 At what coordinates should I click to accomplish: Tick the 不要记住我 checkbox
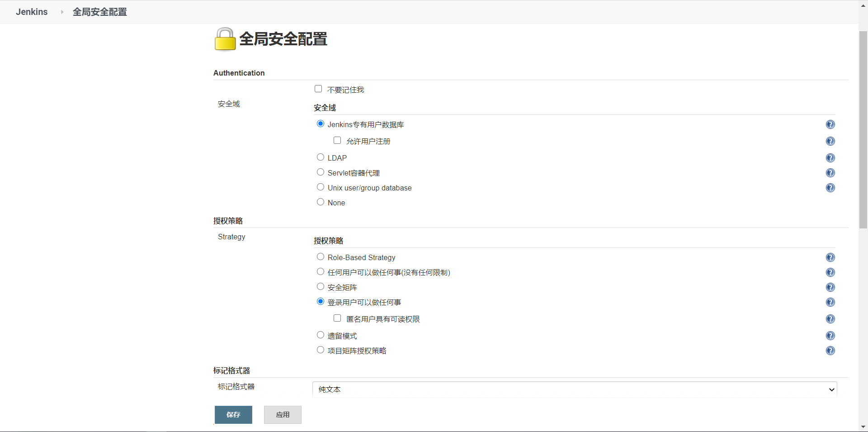pos(318,89)
